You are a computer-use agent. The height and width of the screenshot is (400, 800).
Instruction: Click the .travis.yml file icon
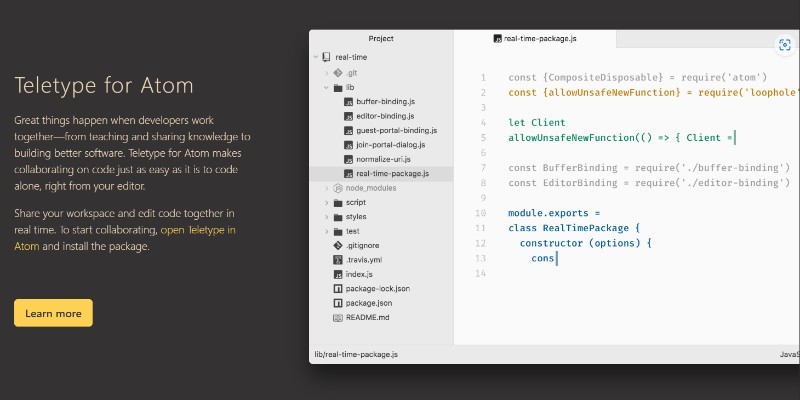(337, 260)
